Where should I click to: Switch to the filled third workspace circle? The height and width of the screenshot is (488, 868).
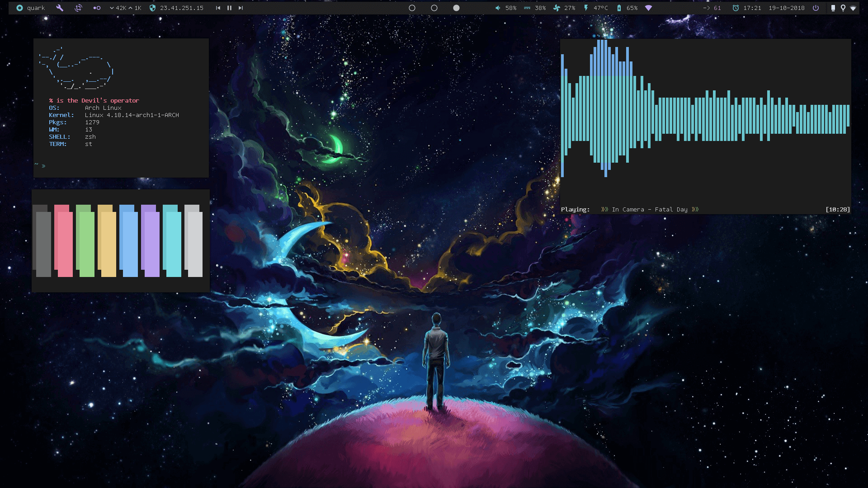(456, 8)
